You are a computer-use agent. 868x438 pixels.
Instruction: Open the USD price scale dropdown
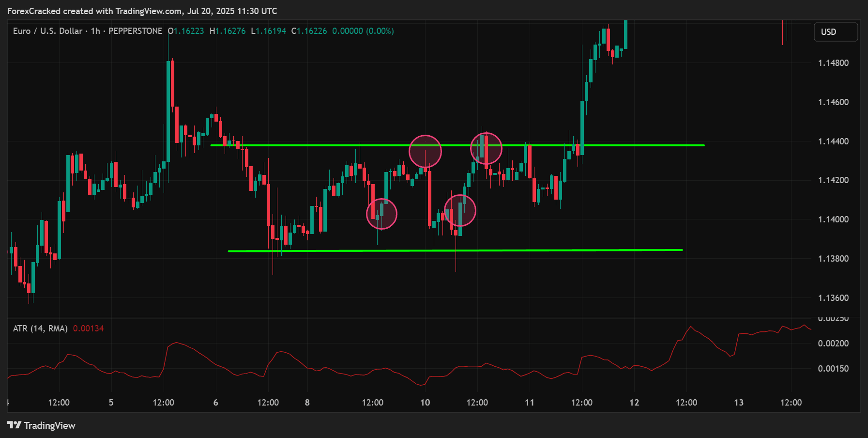(836, 32)
